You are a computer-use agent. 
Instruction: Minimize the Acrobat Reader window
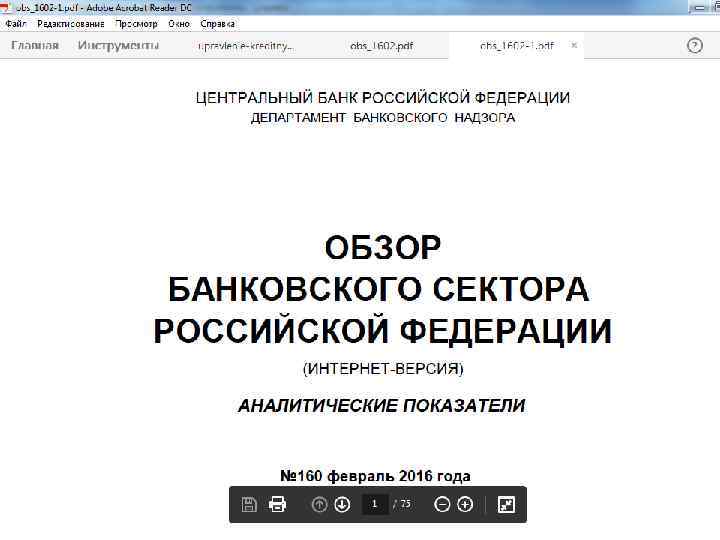click(700, 7)
